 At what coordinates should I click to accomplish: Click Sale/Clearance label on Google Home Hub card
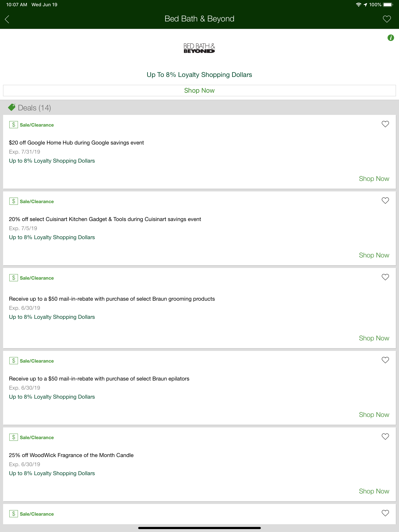[x=37, y=125]
